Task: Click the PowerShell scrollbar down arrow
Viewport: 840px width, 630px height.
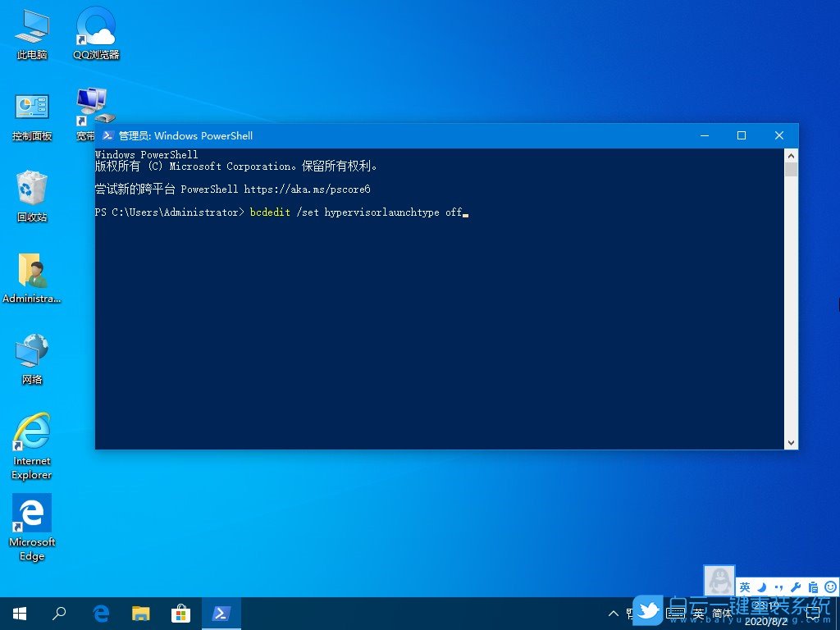Action: coord(792,441)
